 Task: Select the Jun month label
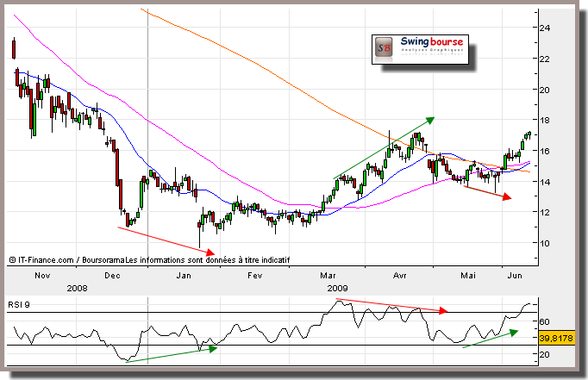click(515, 276)
